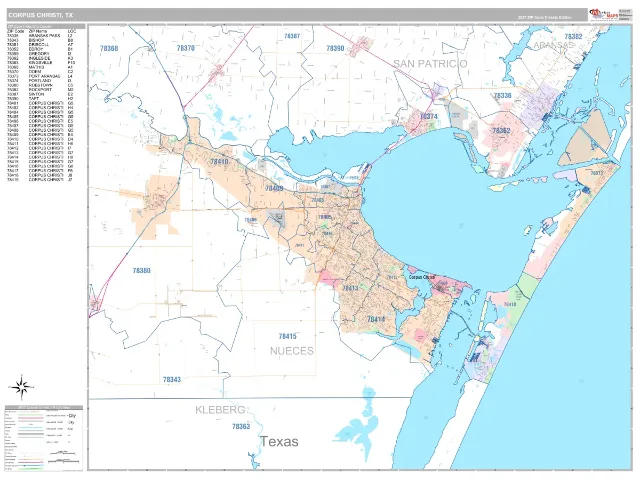Viewport: 640px width, 480px height.
Task: Click ZIP label 78374 on the map
Action: [x=429, y=116]
